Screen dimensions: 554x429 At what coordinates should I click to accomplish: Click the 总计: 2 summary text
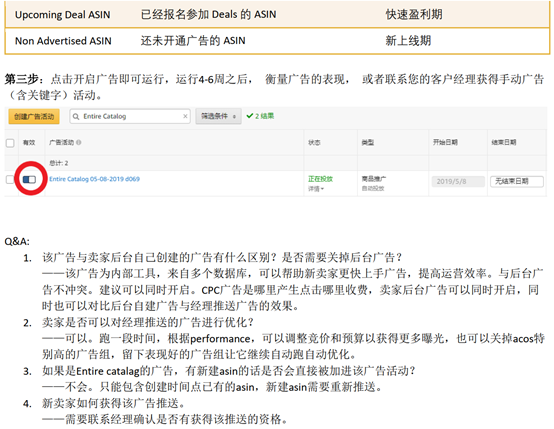[x=59, y=163]
